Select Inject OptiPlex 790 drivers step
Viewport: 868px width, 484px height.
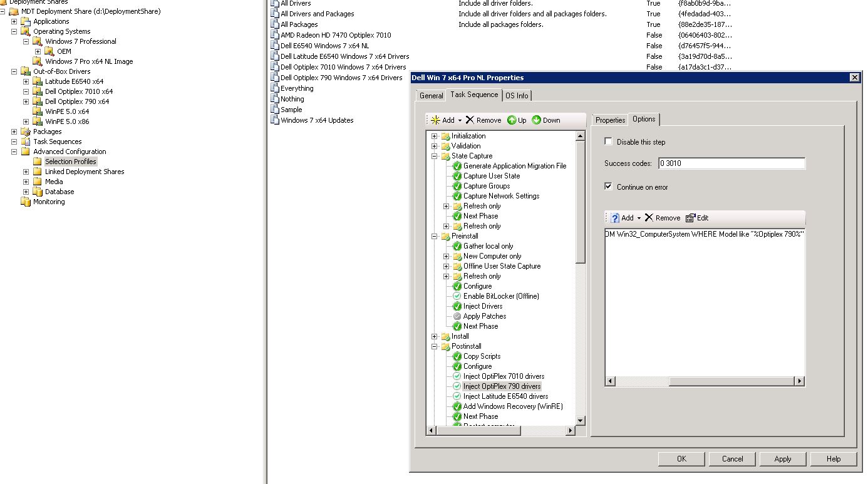(502, 386)
